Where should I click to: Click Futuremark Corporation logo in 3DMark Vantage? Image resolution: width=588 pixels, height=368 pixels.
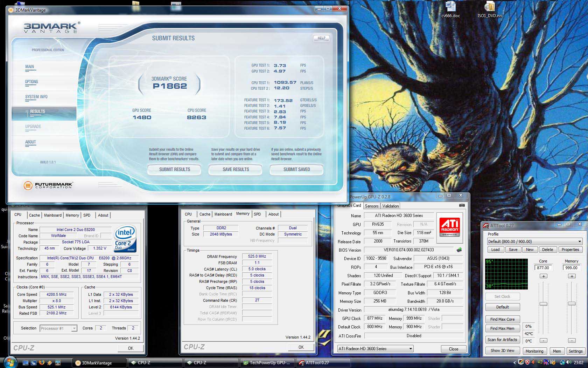click(48, 185)
